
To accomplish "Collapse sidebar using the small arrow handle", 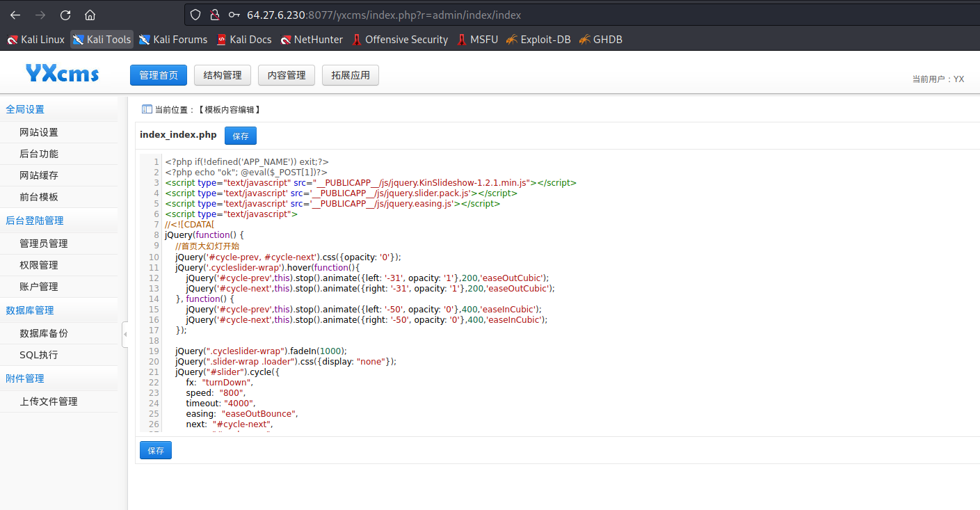I will (125, 335).
